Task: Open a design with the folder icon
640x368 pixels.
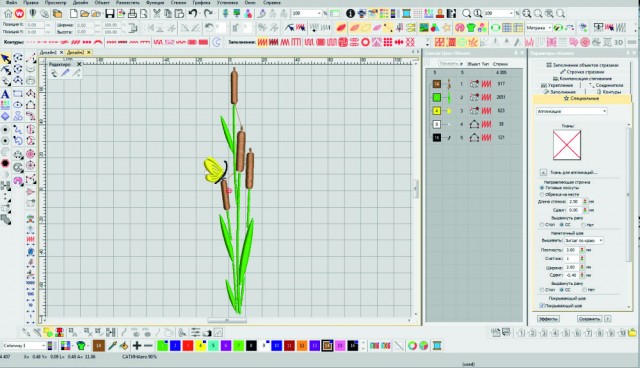Action: click(x=84, y=13)
